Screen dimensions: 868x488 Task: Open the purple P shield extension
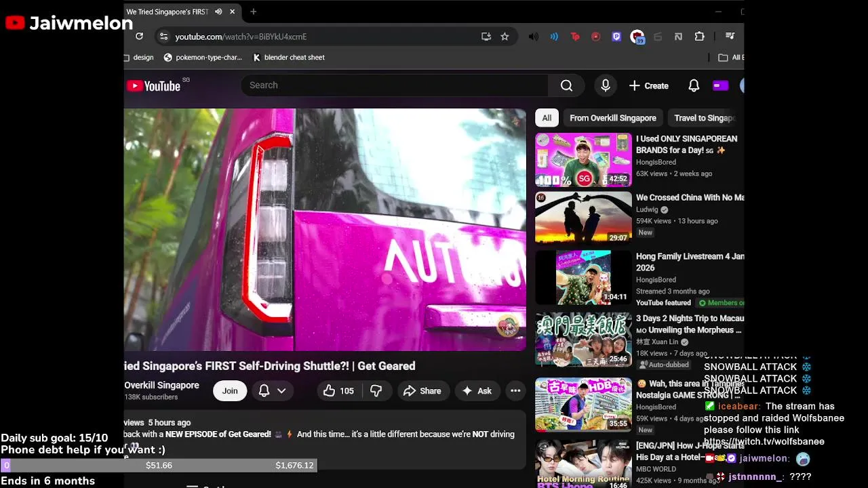(616, 37)
